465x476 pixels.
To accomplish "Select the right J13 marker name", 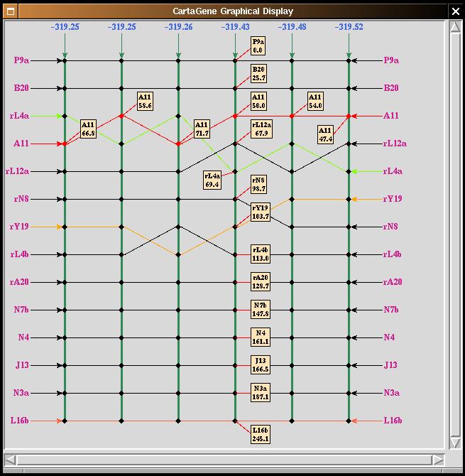I will 390,364.
